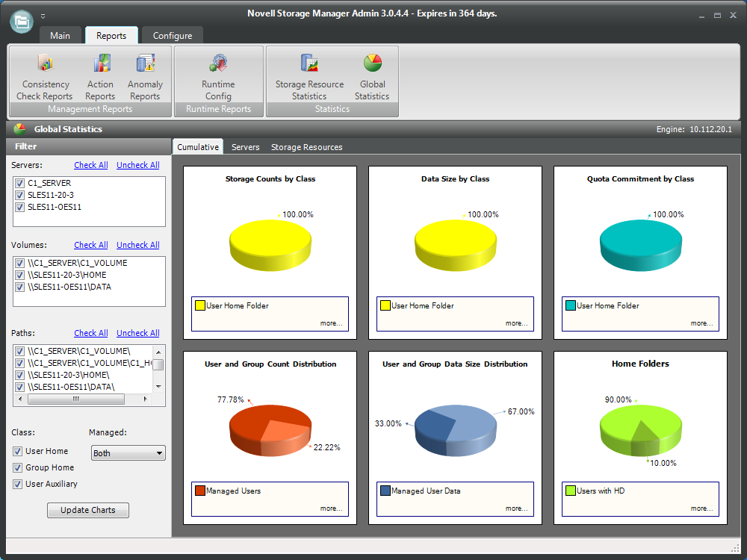Click the Novell Storage Manager application button
Viewport: 747px width, 560px height.
pos(22,21)
